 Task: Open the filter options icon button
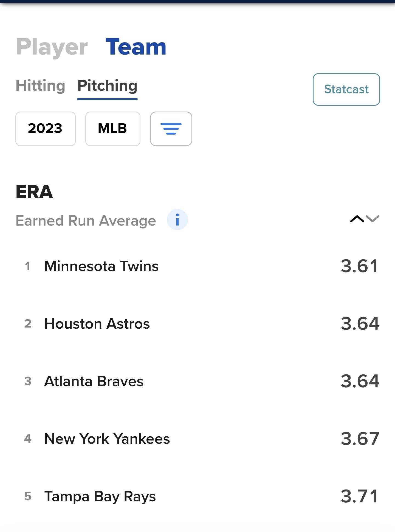171,129
